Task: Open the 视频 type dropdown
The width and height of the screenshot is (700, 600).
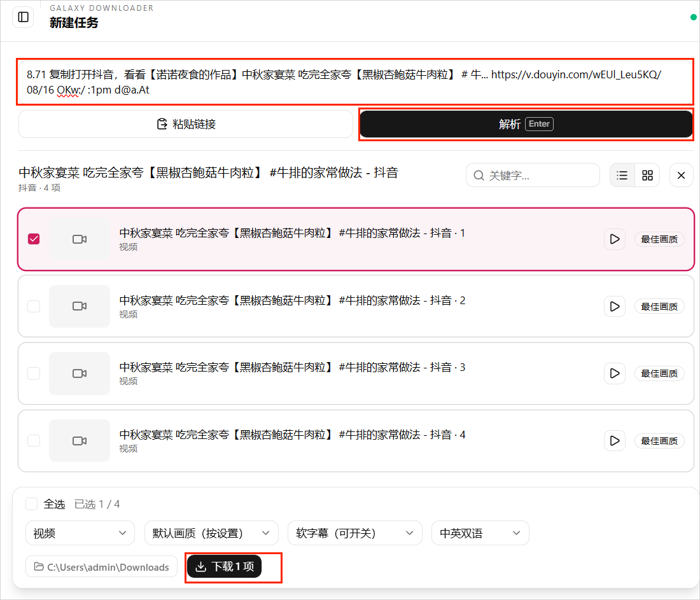Action: pos(80,533)
